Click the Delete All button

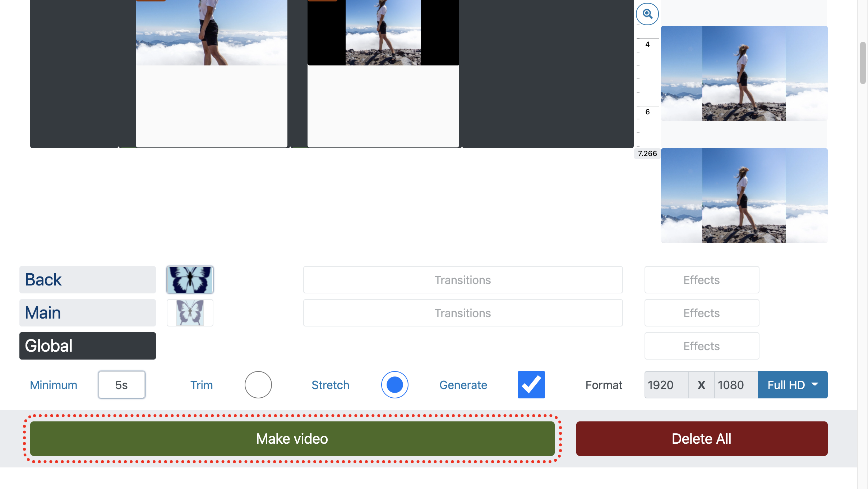(702, 438)
